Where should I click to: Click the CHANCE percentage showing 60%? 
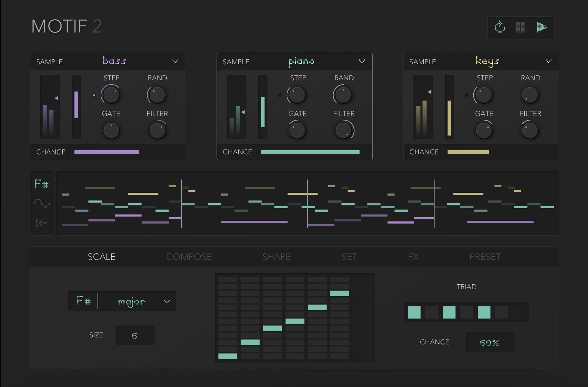[x=489, y=342]
